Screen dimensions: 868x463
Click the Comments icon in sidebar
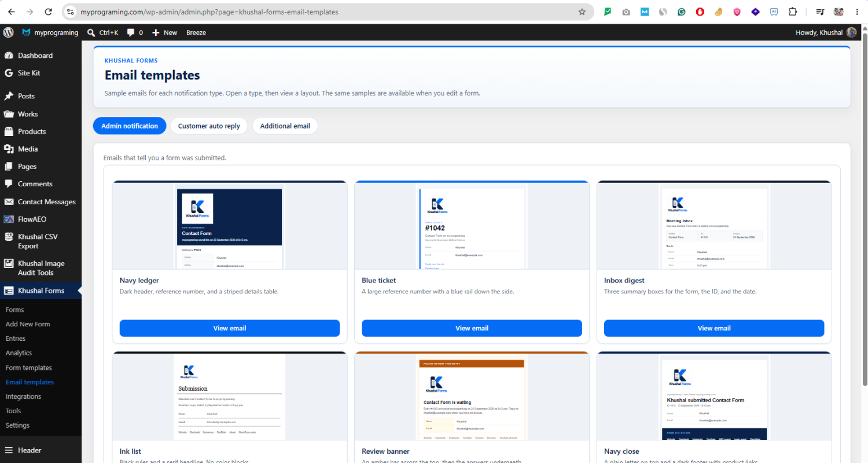(x=9, y=183)
